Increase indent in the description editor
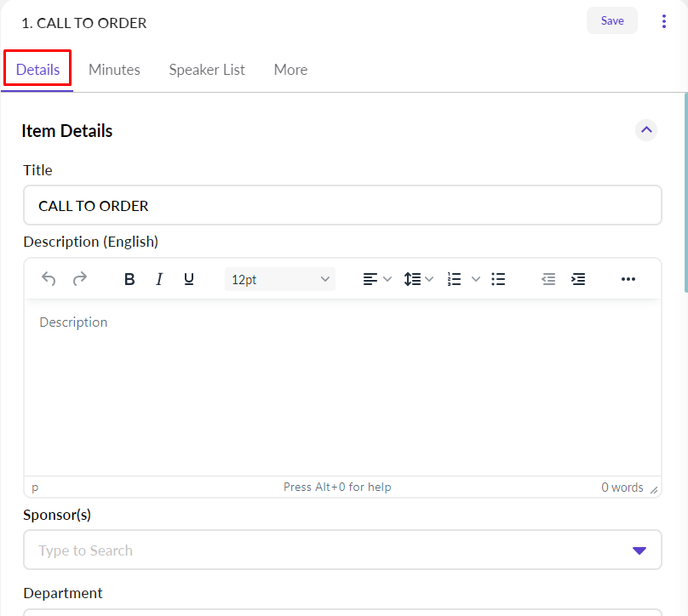Image resolution: width=688 pixels, height=616 pixels. coord(578,279)
